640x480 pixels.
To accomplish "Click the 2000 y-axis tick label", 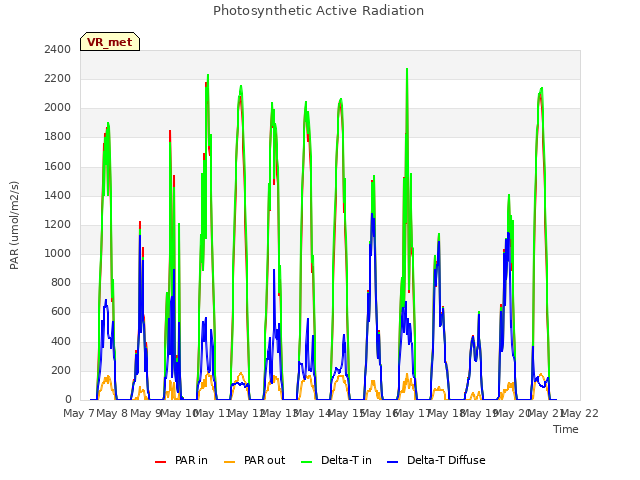I will (x=58, y=108).
